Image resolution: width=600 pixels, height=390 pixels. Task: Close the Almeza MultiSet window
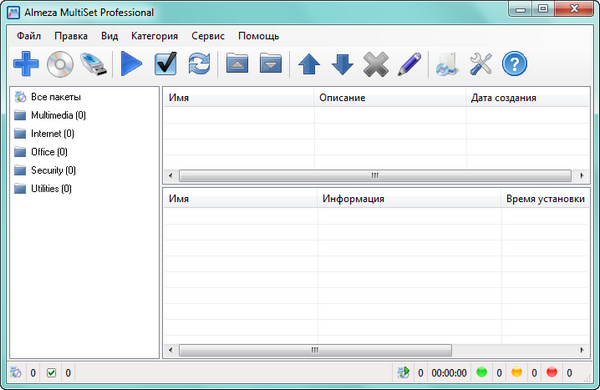point(574,9)
